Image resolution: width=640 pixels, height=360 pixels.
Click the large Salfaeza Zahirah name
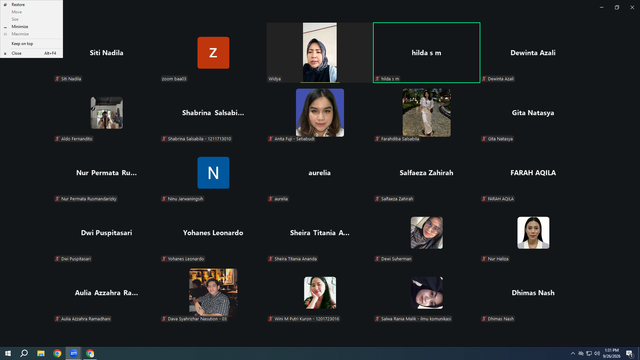426,173
